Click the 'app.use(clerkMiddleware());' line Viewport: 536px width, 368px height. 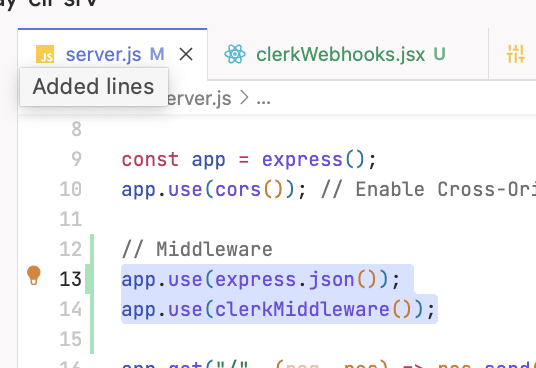pyautogui.click(x=278, y=310)
